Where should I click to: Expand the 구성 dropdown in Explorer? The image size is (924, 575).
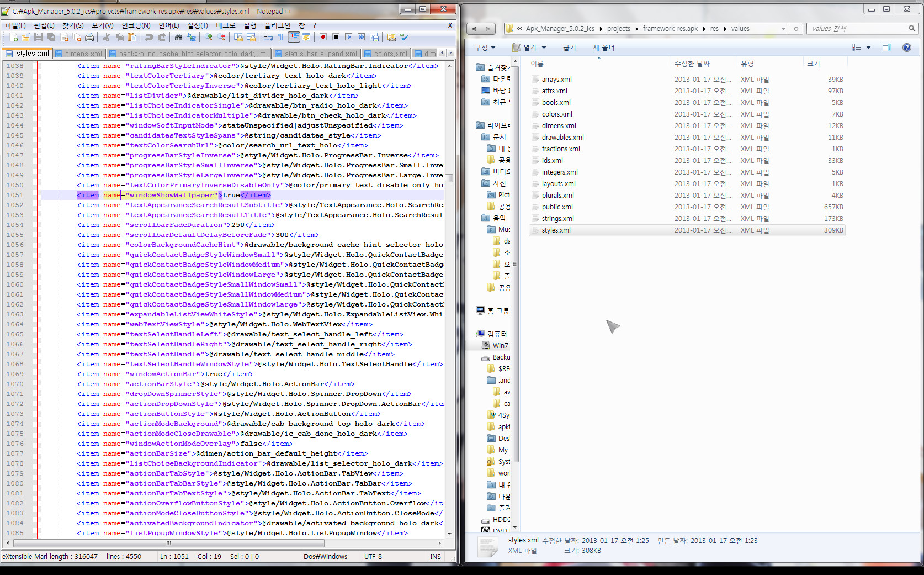(x=485, y=48)
